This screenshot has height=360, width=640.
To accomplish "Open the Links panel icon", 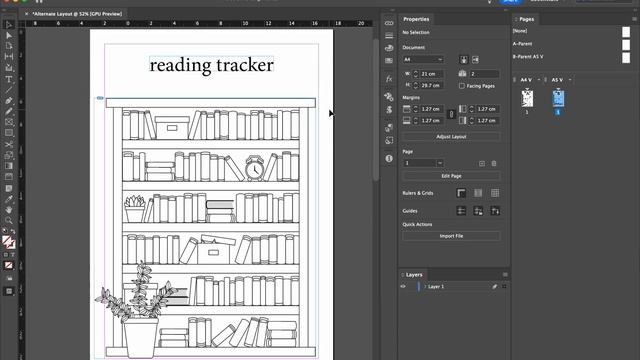I will click(389, 23).
